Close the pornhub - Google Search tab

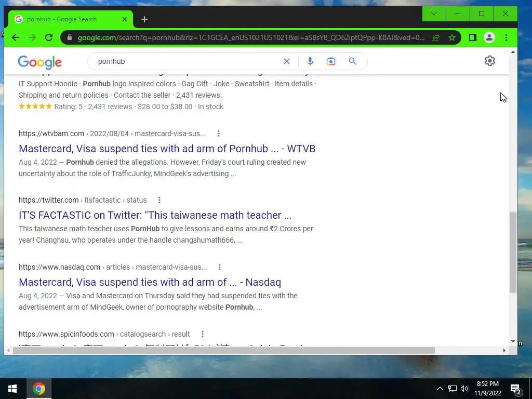click(125, 19)
